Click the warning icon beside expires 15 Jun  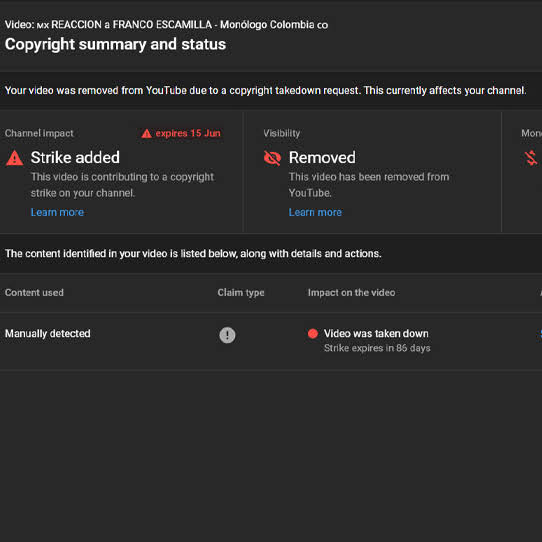click(147, 133)
